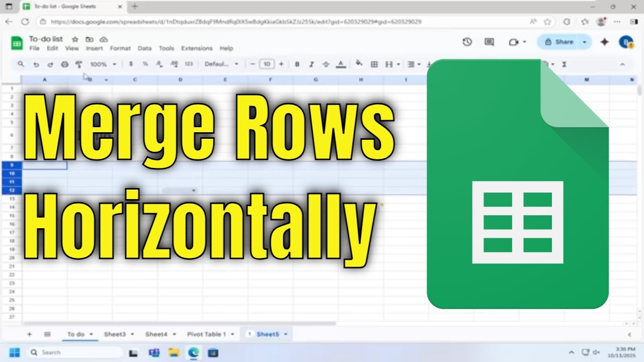This screenshot has width=644, height=362.
Task: Open the search menus magnifier in toolbar
Action: pyautogui.click(x=21, y=64)
